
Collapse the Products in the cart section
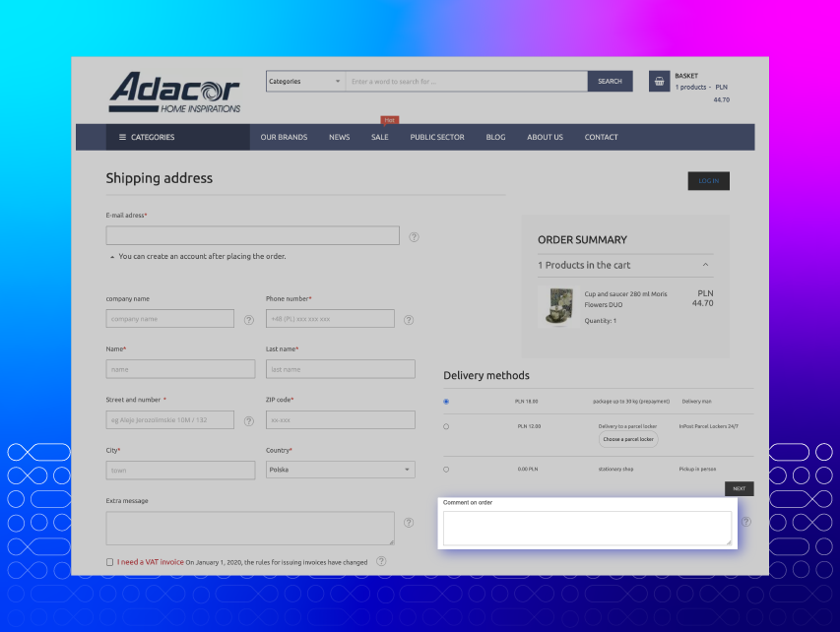tap(706, 265)
